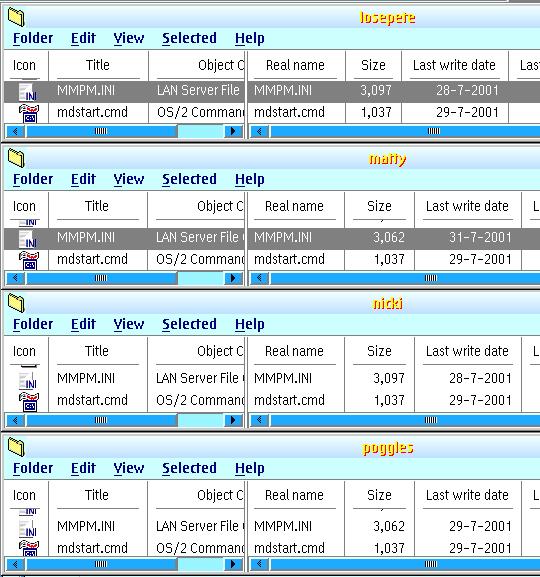Click the poggles window folder icon
Viewport: 540px width, 577px height.
(x=16, y=447)
